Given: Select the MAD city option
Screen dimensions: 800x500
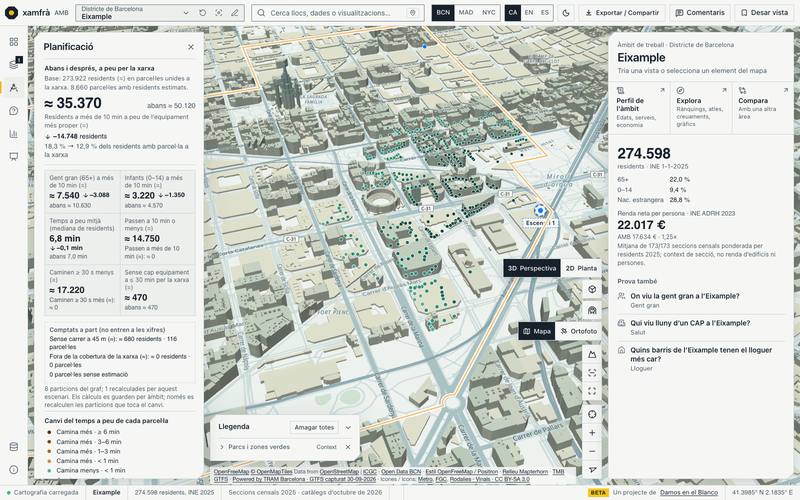Looking at the screenshot, I should click(x=466, y=13).
